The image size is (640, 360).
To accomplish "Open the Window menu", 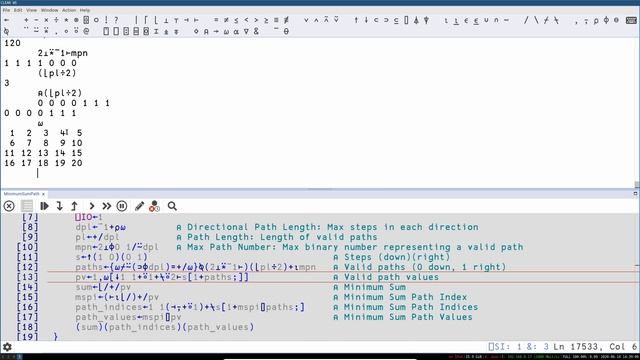I will click(49, 10).
